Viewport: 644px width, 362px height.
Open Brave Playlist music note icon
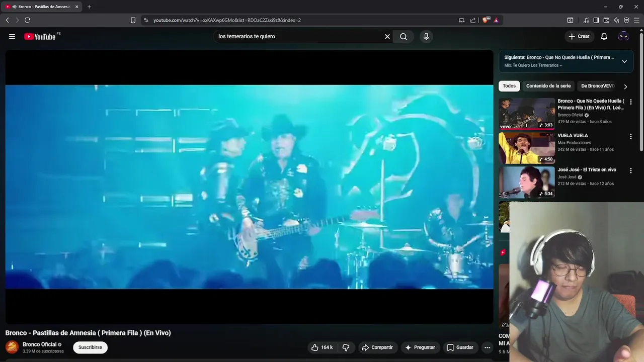click(x=586, y=20)
